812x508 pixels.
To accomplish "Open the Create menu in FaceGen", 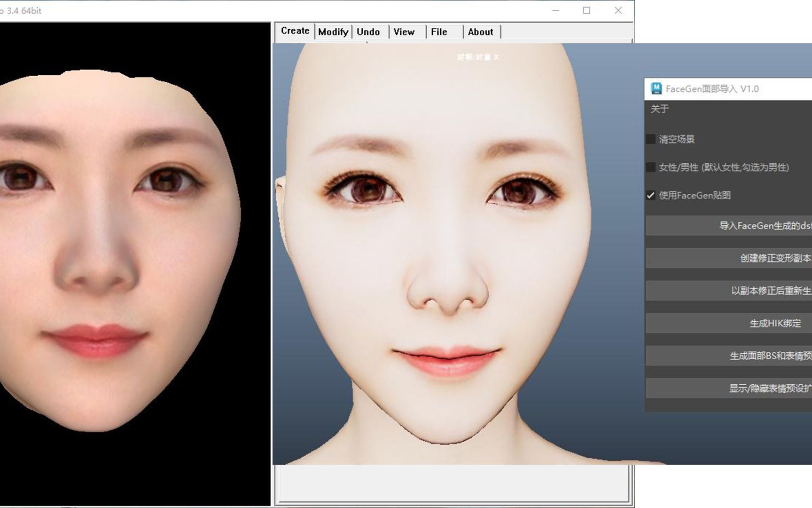I will click(x=294, y=31).
